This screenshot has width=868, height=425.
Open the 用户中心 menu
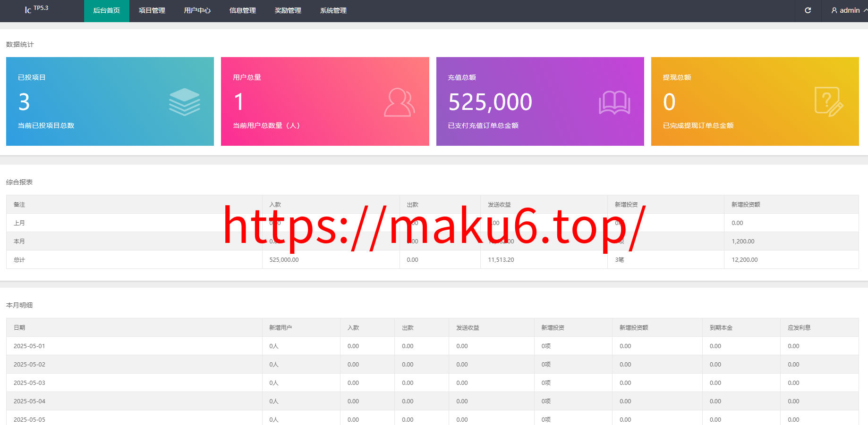tap(197, 11)
